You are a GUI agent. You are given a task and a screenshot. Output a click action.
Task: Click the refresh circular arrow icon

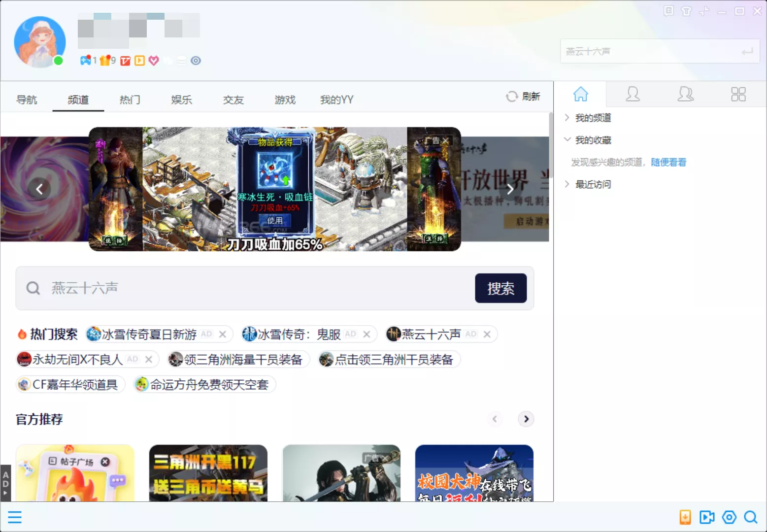[512, 96]
